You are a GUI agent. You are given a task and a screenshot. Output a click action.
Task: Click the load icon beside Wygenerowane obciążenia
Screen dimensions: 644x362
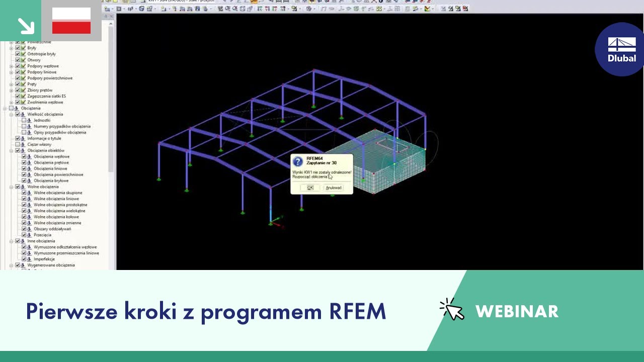click(x=23, y=265)
